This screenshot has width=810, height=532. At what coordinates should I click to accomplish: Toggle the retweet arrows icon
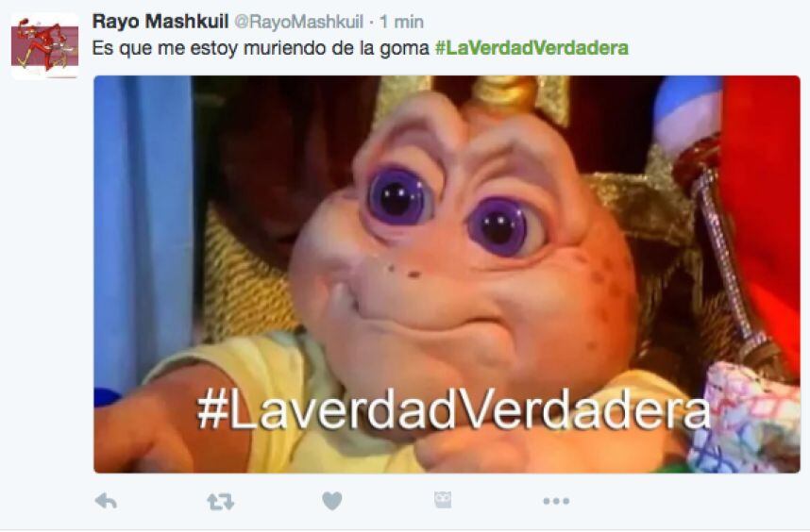pyautogui.click(x=221, y=501)
